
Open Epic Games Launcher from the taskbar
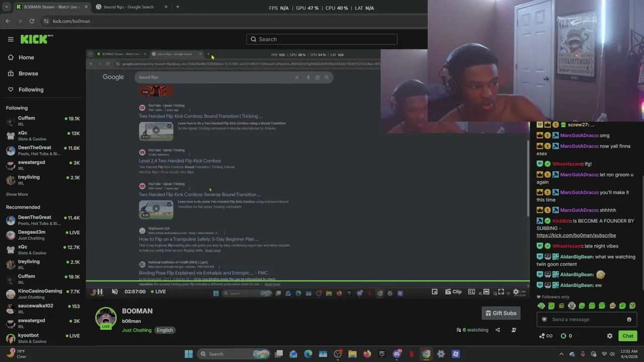(382, 354)
